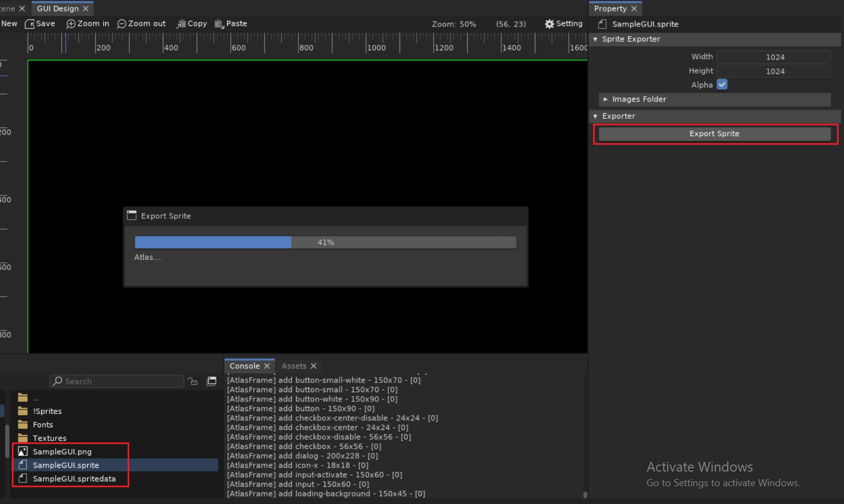Close the Console tab
The height and width of the screenshot is (504, 844).
(267, 366)
